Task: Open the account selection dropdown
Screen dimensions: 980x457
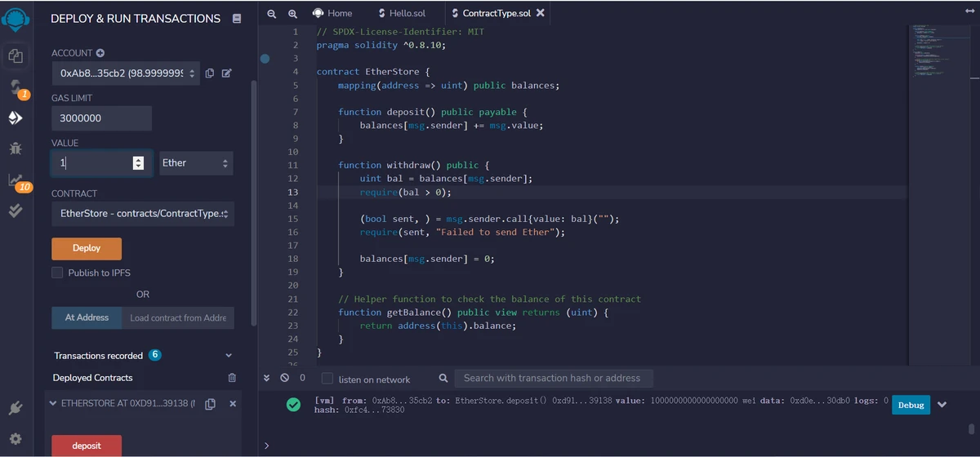Action: [x=128, y=73]
